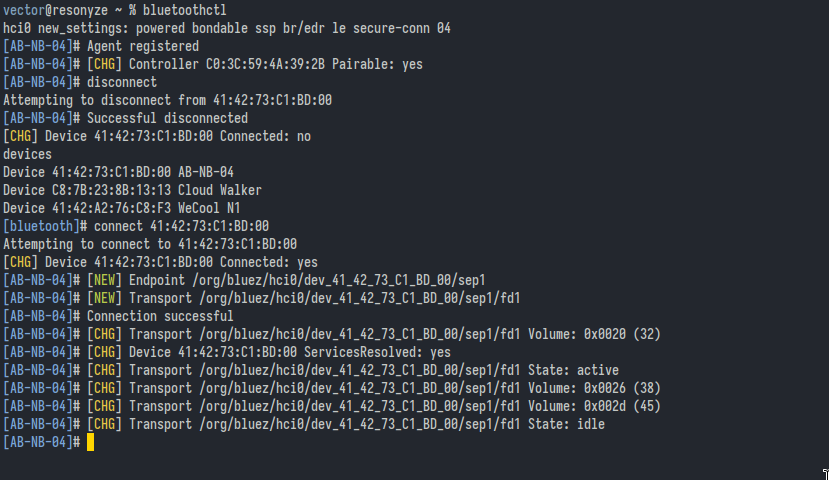
Task: Click the 'State: active' text
Action: [x=574, y=370]
